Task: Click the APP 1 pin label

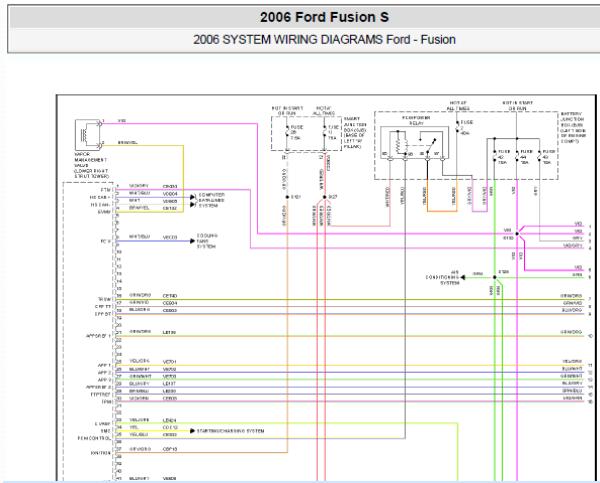Action: coord(104,365)
